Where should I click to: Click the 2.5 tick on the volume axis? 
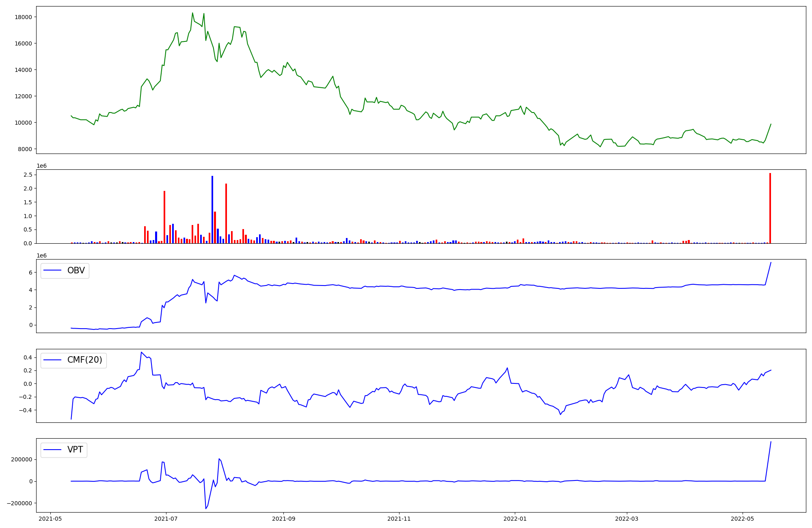pyautogui.click(x=28, y=175)
